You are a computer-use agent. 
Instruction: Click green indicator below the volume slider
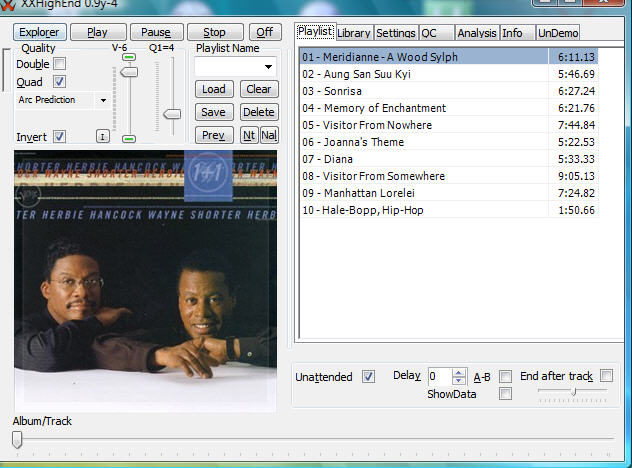129,139
